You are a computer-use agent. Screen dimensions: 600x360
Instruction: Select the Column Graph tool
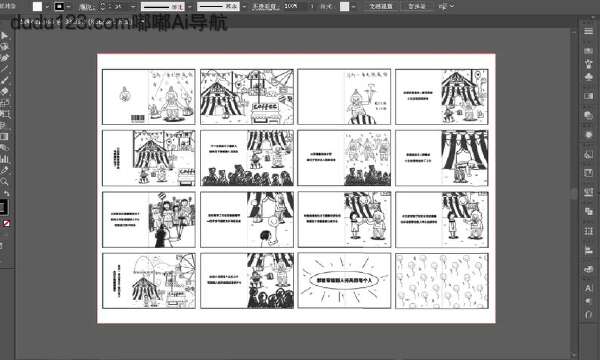pos(4,159)
